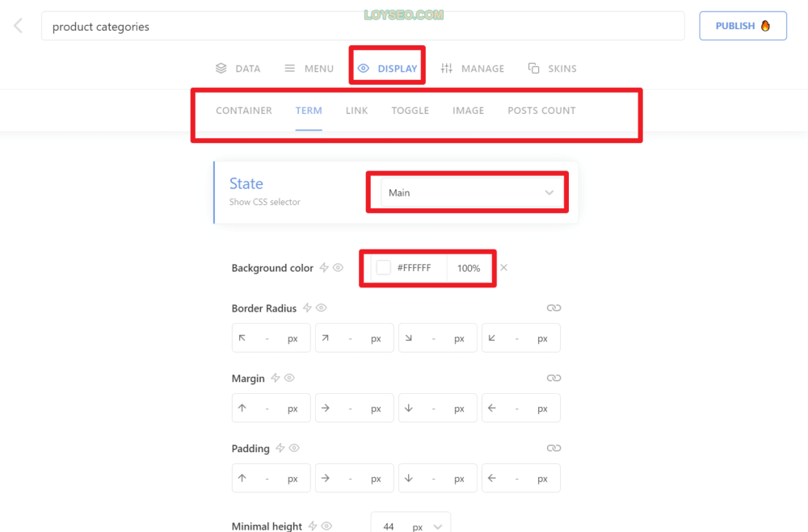Screen dimensions: 808x532
Task: Toggle the eye icon beside Margin
Action: click(289, 378)
